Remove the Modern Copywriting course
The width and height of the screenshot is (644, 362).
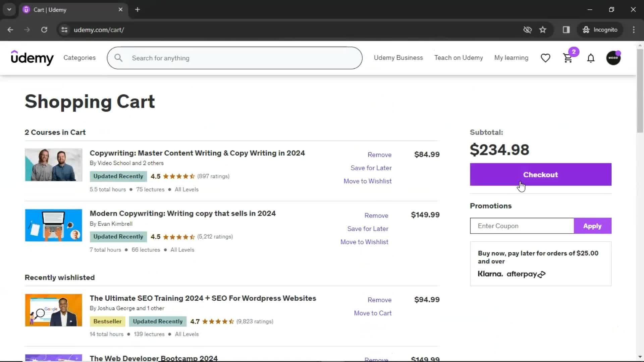click(376, 216)
